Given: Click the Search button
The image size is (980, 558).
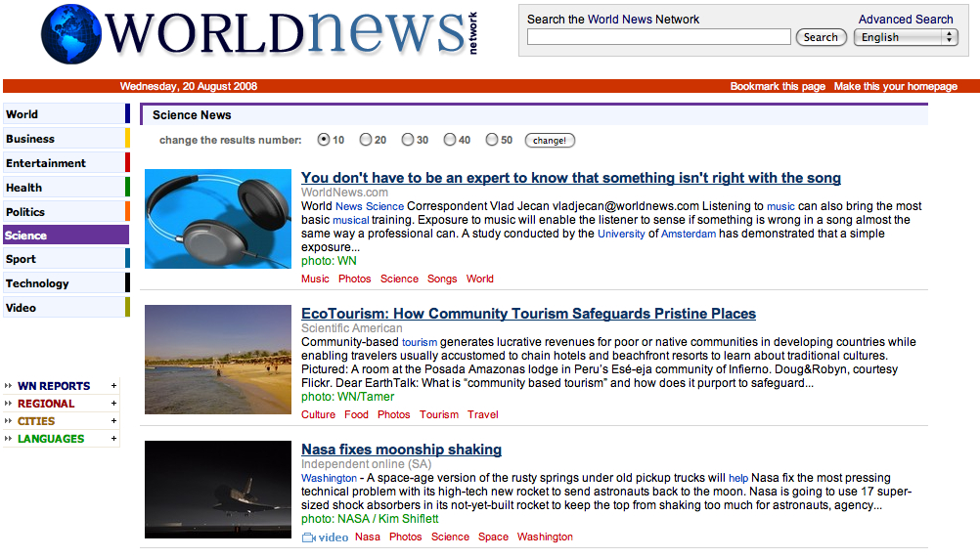Looking at the screenshot, I should (821, 37).
